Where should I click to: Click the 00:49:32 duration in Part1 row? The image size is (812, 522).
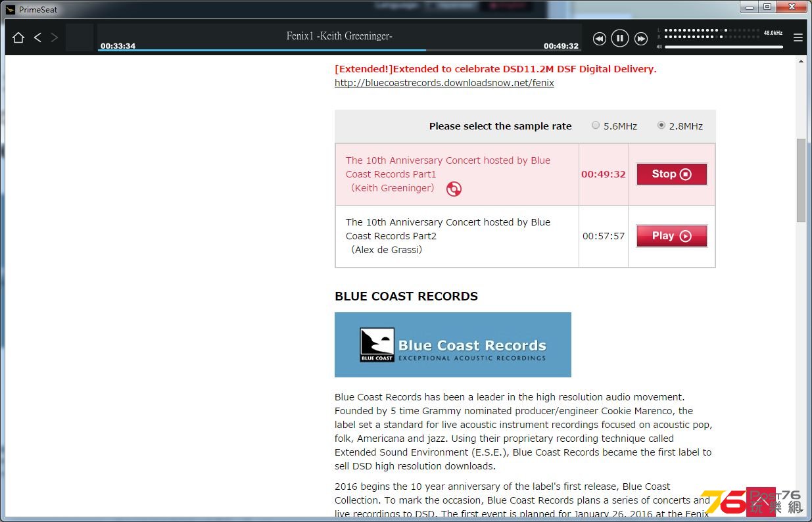603,174
